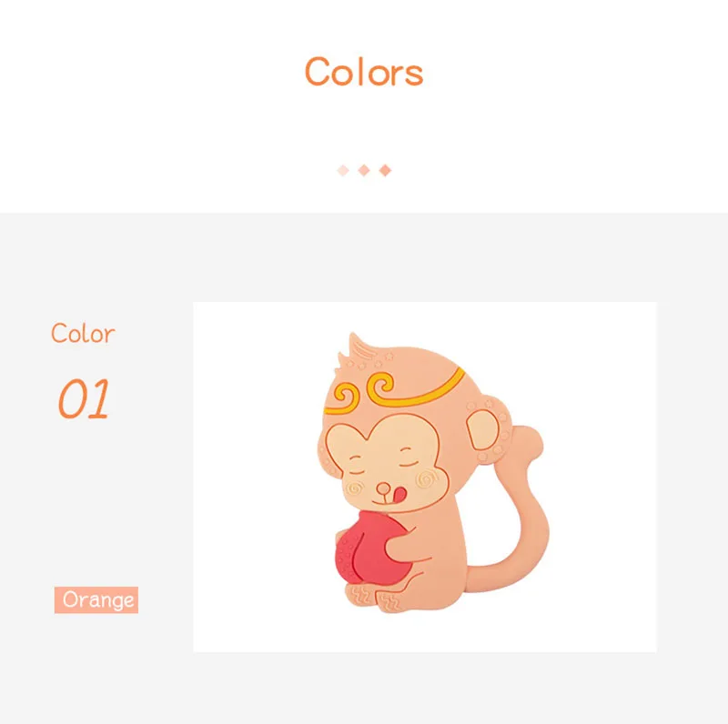
Task: Click the monkey's nose
Action: 383,488
